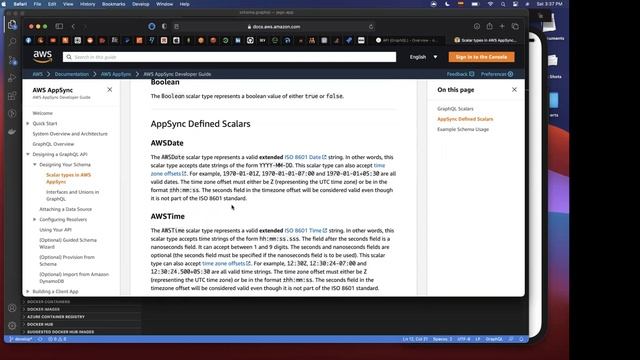
Task: Open the Safari File menu
Action: [37, 4]
